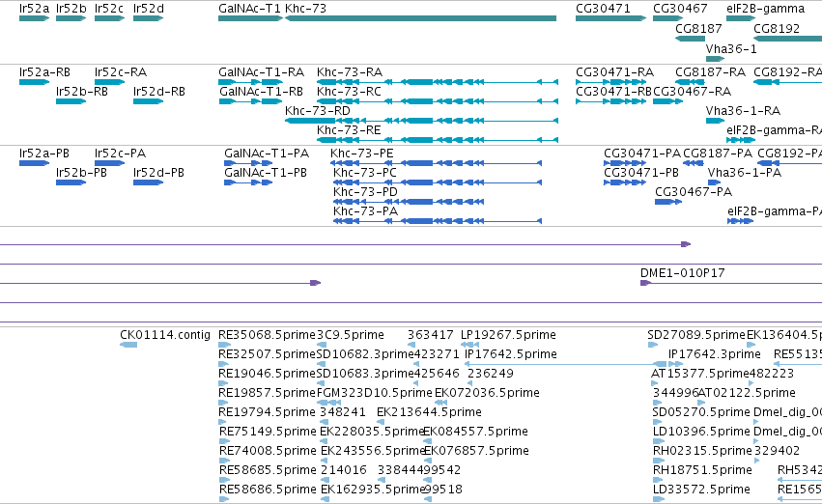Screen dimensions: 822x504
Task: Select the CG8187 gene label
Action: [x=698, y=28]
